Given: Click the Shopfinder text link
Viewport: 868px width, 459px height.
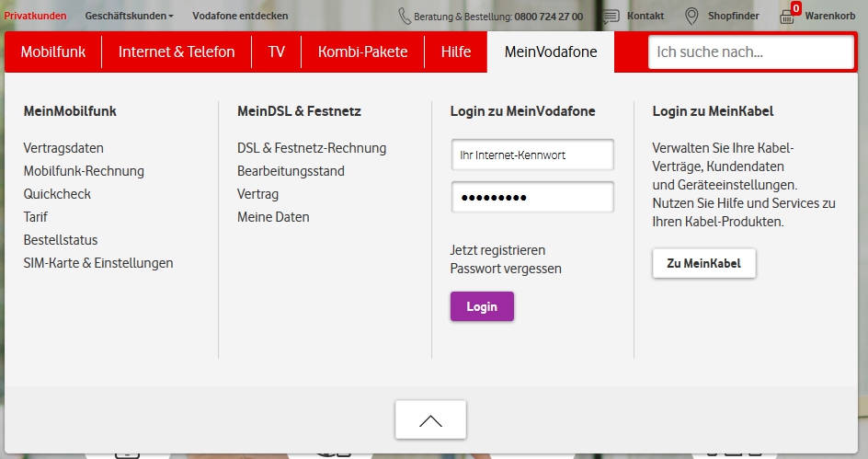Looking at the screenshot, I should click(734, 16).
